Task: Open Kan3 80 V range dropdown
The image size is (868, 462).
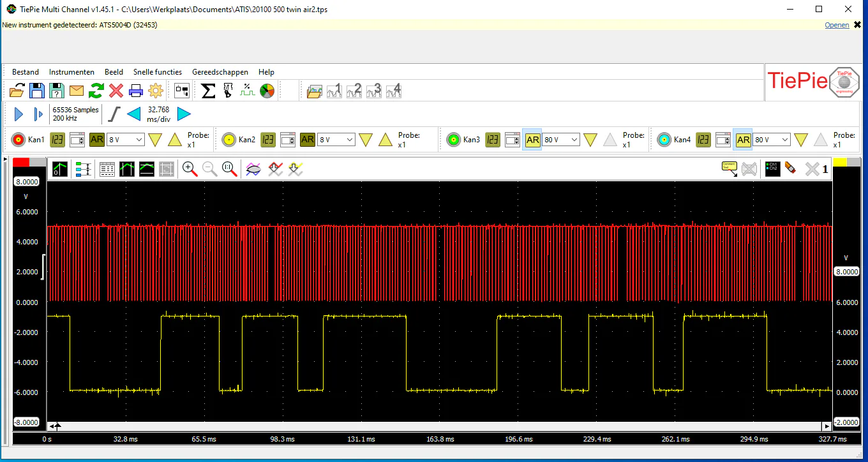Action: click(x=560, y=140)
